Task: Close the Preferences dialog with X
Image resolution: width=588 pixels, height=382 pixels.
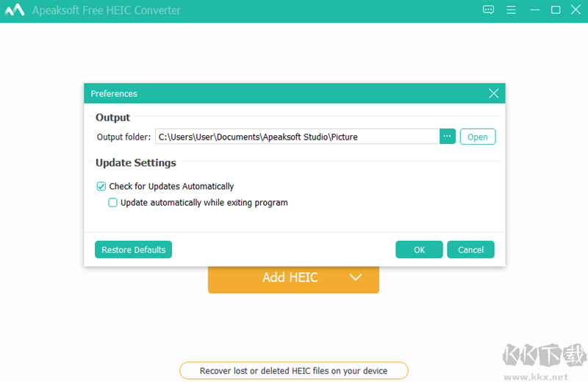Action: pyautogui.click(x=494, y=93)
